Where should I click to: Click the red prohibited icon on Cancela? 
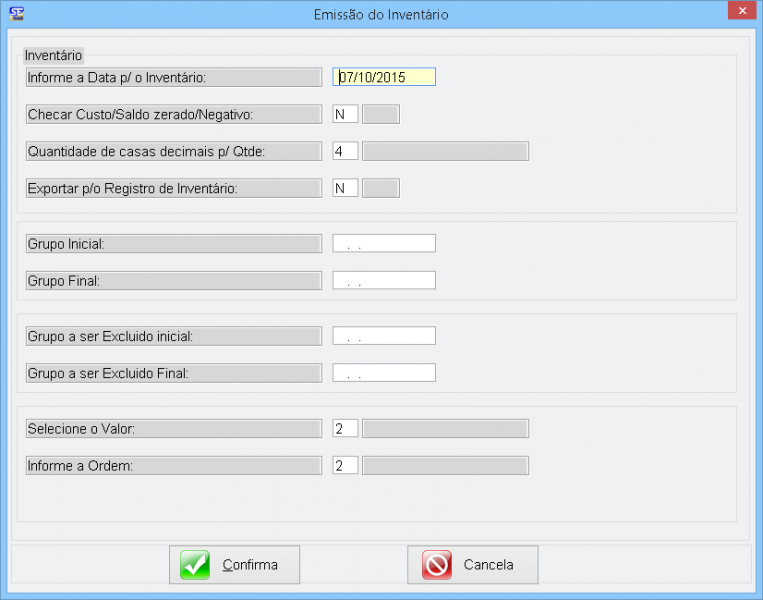tap(437, 565)
